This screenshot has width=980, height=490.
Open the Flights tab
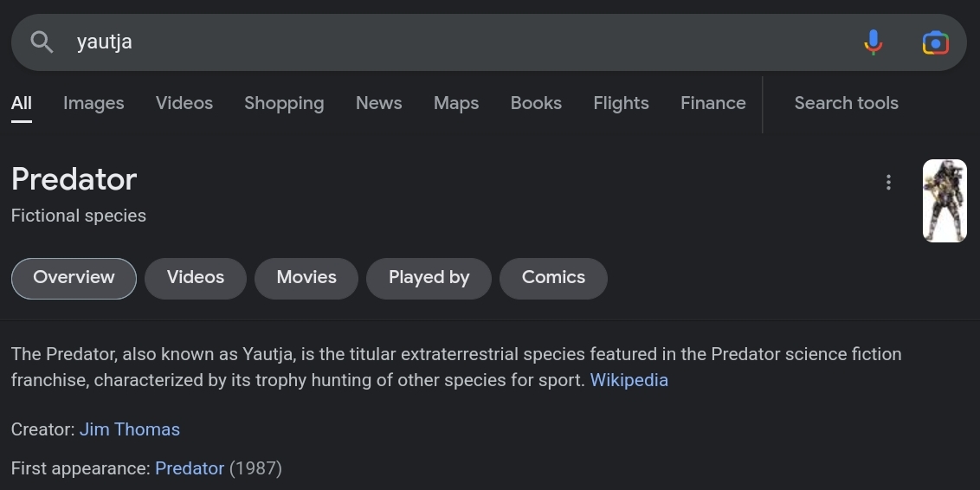click(x=621, y=103)
